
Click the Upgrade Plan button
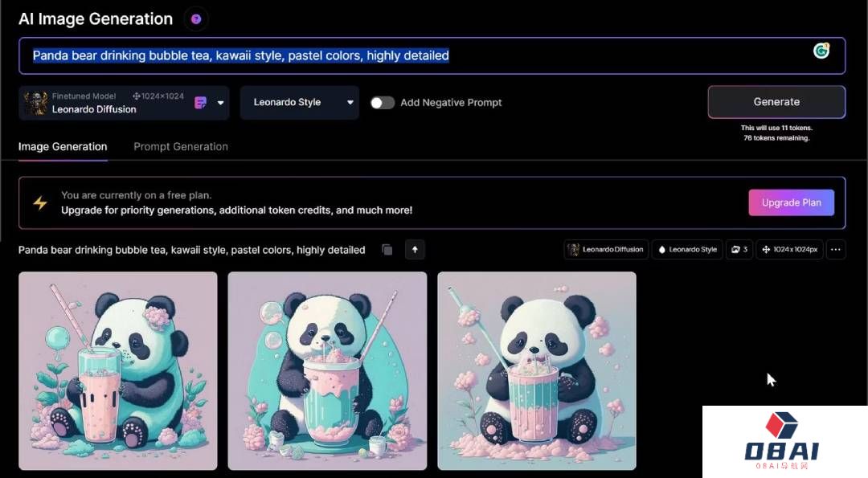tap(791, 202)
